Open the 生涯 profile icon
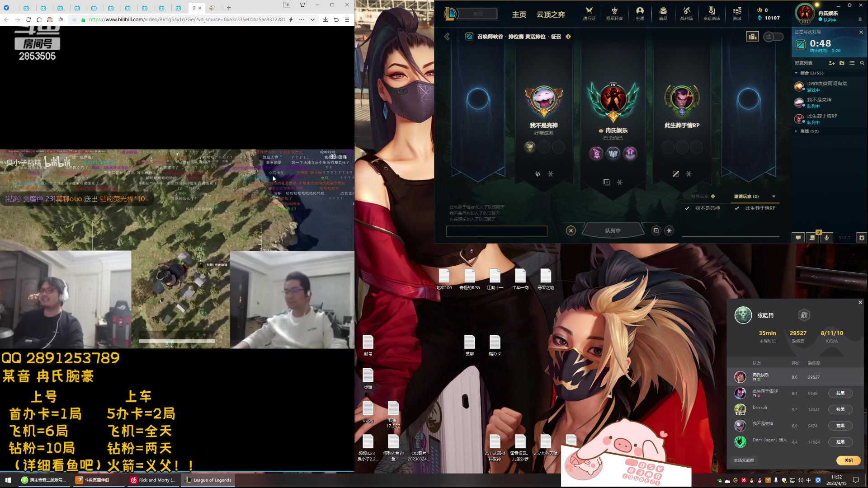Viewport: 868px width, 488px height. [x=640, y=14]
